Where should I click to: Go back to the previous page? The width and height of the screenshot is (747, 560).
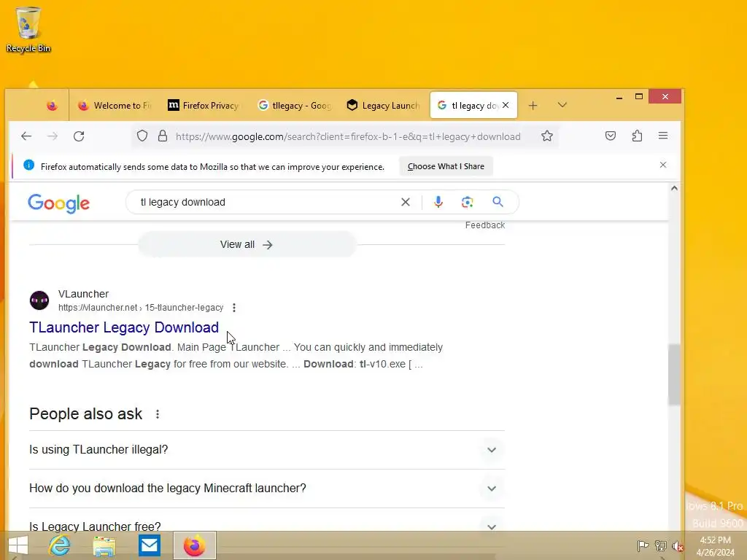26,136
